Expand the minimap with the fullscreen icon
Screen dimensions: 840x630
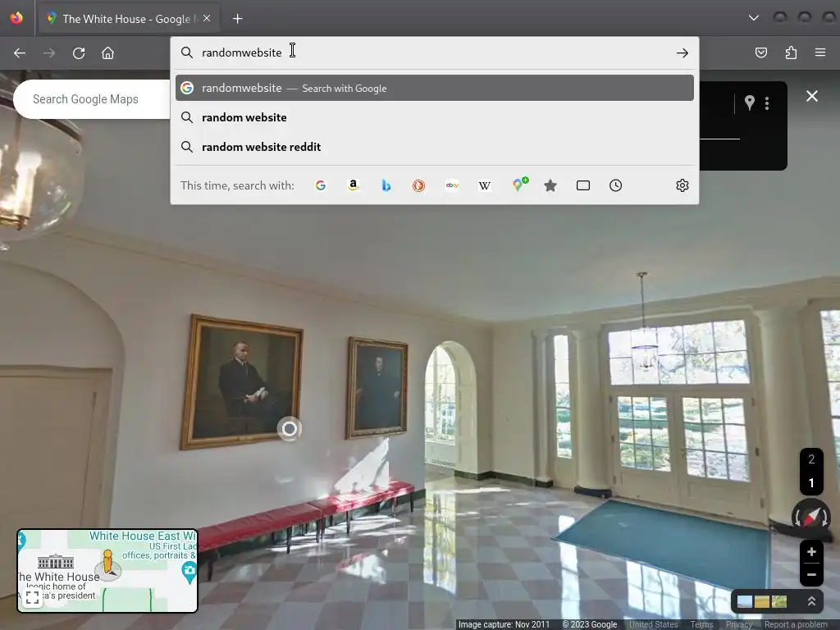coord(33,597)
